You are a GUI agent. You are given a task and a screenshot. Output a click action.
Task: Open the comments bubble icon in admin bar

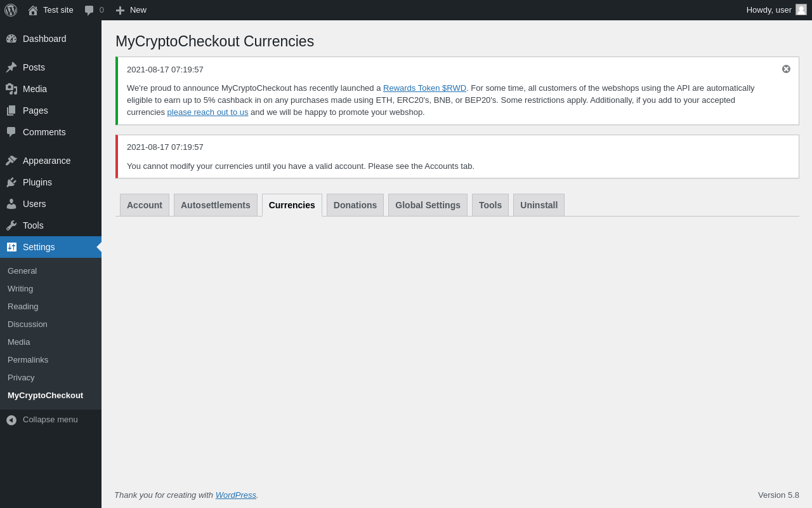click(x=89, y=10)
